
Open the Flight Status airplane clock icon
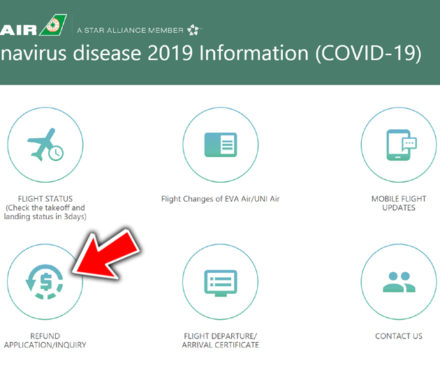[x=45, y=145]
